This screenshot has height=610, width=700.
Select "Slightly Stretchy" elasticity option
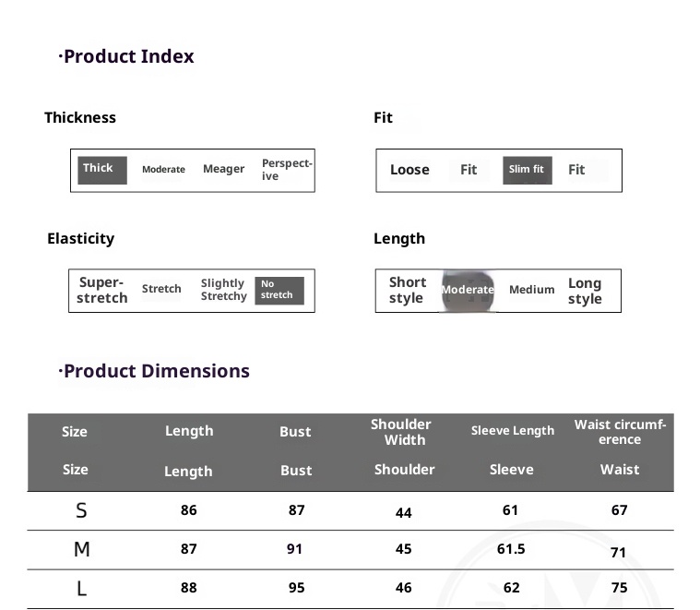pyautogui.click(x=223, y=290)
